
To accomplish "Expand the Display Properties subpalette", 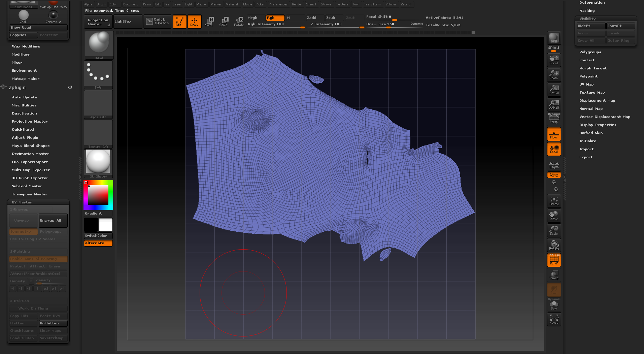I will (598, 125).
